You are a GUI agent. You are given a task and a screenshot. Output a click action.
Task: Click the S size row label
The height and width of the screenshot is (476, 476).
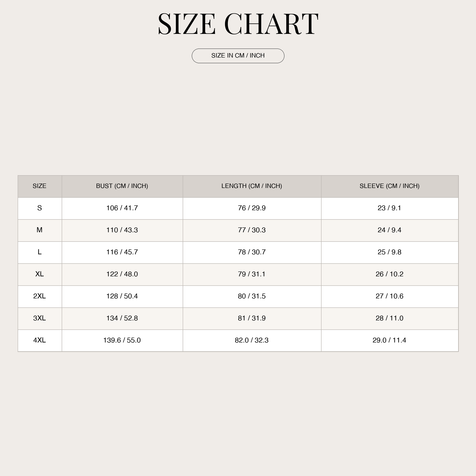(x=40, y=208)
